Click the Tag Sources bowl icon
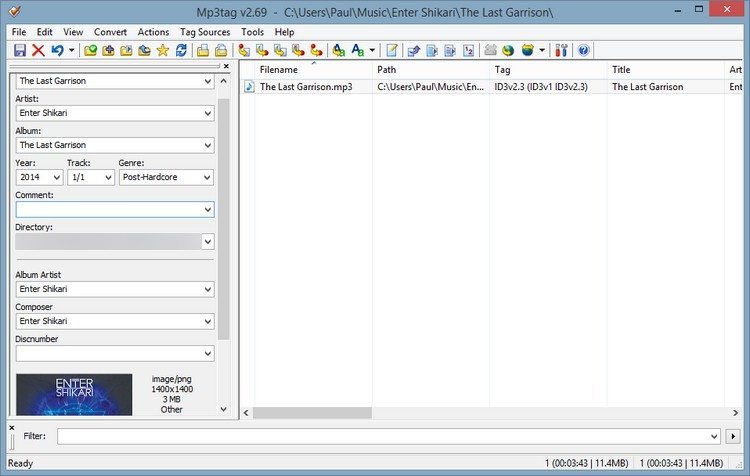750x476 pixels. (528, 50)
